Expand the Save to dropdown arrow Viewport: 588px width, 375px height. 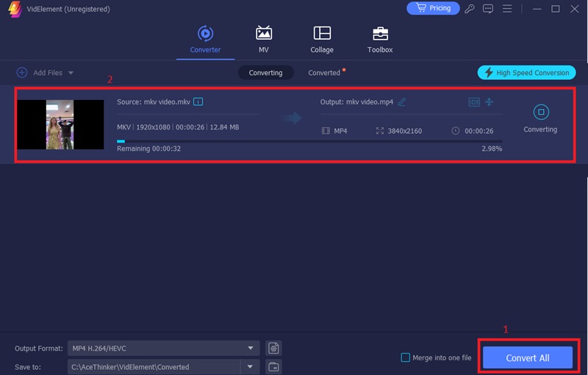pyautogui.click(x=250, y=367)
